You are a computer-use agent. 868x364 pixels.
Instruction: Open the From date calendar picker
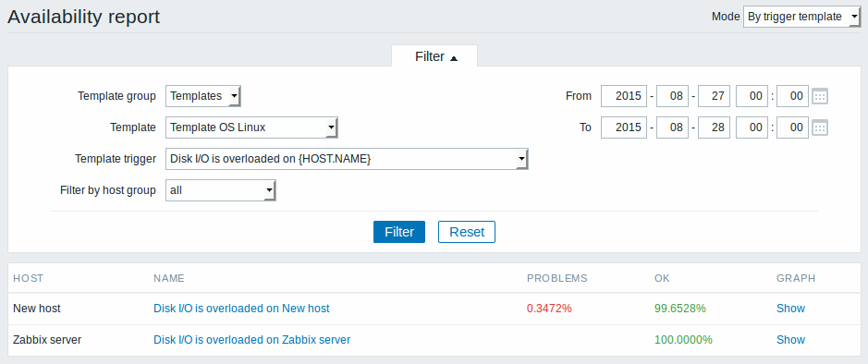pos(820,96)
